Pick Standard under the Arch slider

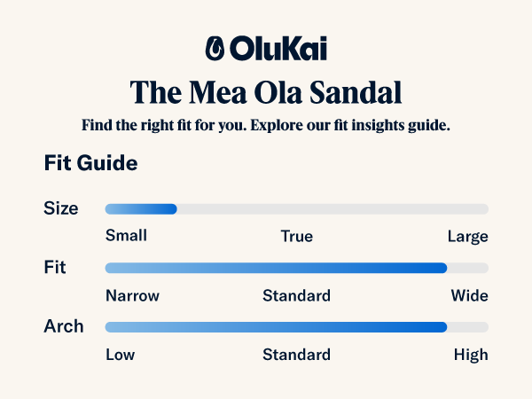[x=296, y=355]
